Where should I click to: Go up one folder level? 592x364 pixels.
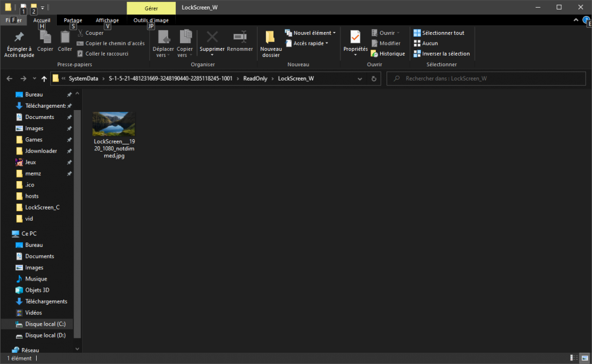(x=44, y=79)
